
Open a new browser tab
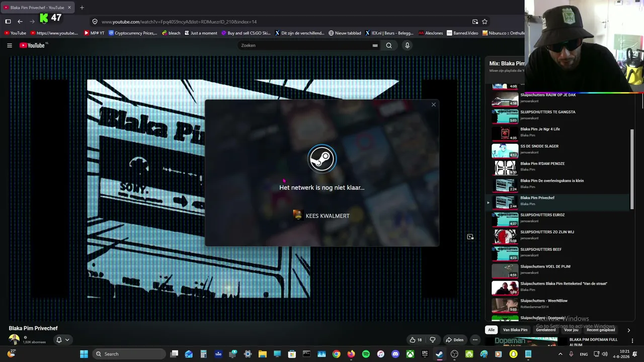click(82, 8)
